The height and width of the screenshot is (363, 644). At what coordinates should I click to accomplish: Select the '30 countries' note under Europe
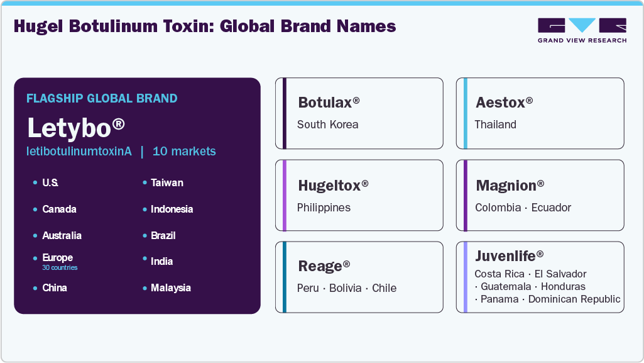60,267
